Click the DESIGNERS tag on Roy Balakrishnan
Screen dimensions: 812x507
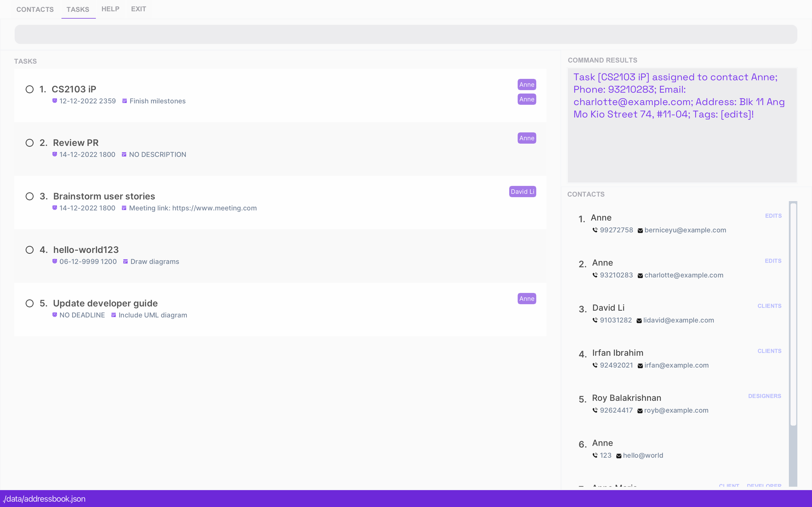click(x=764, y=396)
